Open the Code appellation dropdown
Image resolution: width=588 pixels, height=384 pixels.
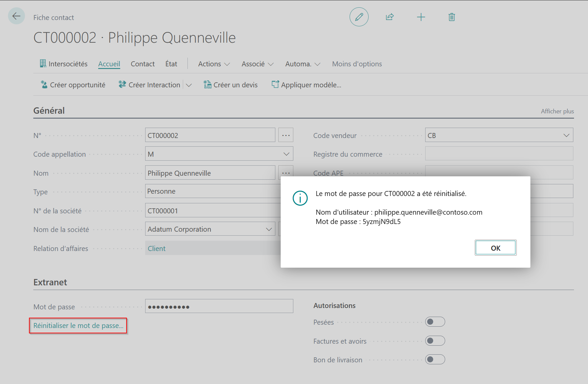pos(286,154)
